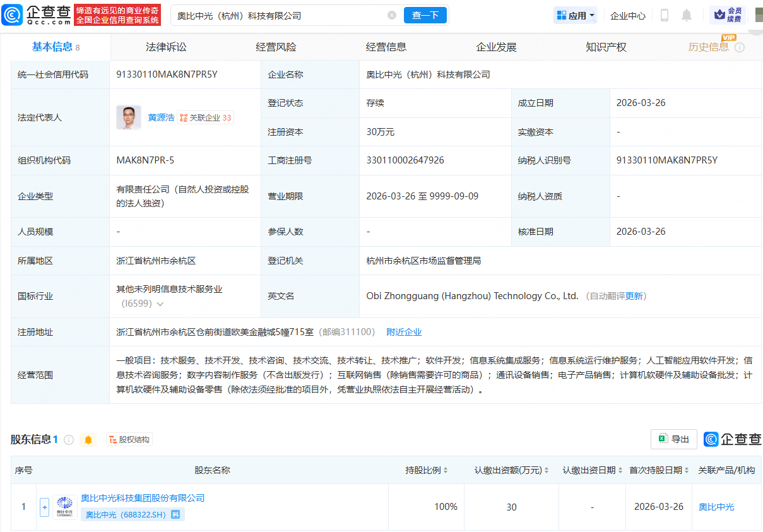Expand shareholder row one with the plus button

tap(44, 507)
